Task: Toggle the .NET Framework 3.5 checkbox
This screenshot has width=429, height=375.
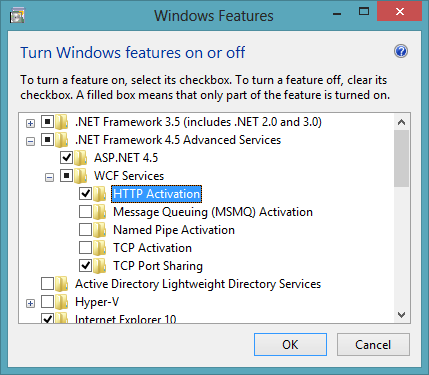Action: 47,122
